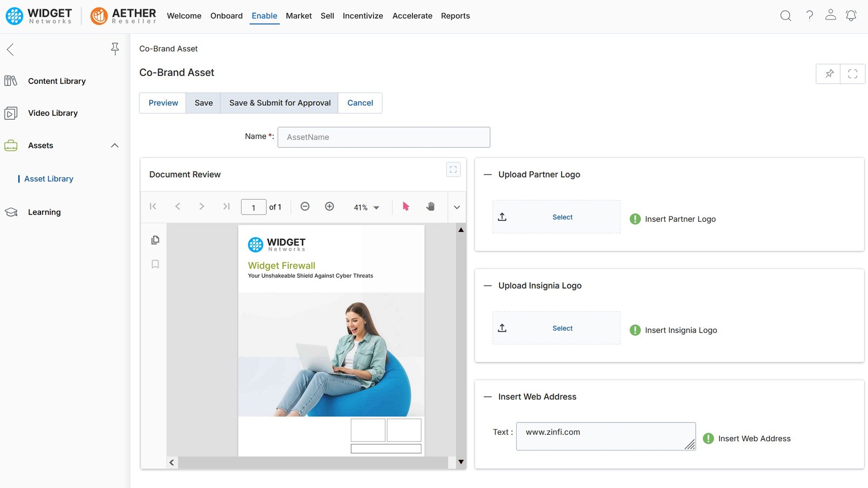Viewport: 868px width, 488px height.
Task: Expand the viewer toolbar options chevron
Action: pos(457,207)
